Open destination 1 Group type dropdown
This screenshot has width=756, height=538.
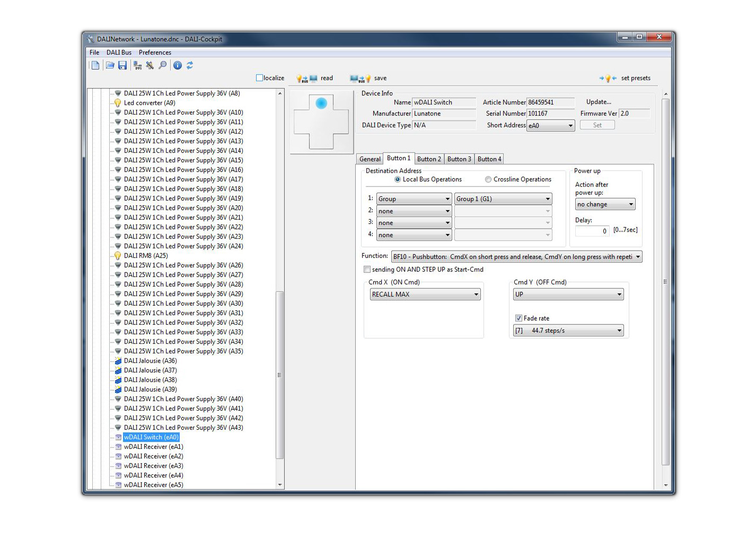pyautogui.click(x=414, y=199)
